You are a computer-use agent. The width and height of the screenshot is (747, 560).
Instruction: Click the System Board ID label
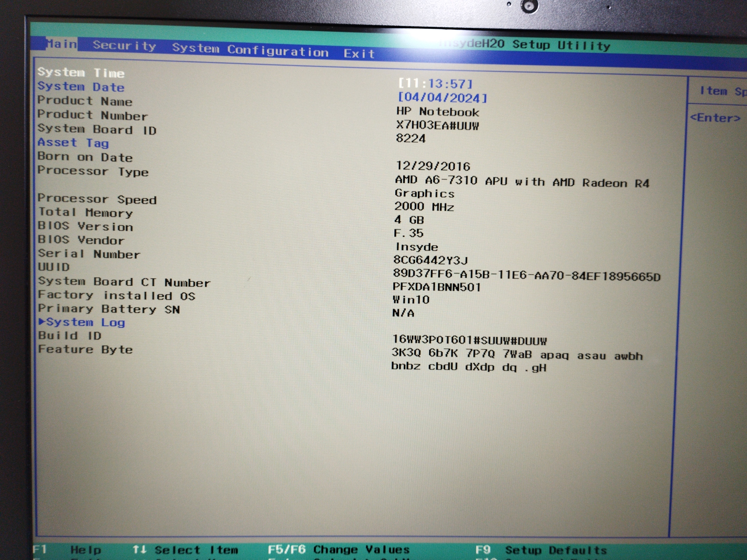97,129
